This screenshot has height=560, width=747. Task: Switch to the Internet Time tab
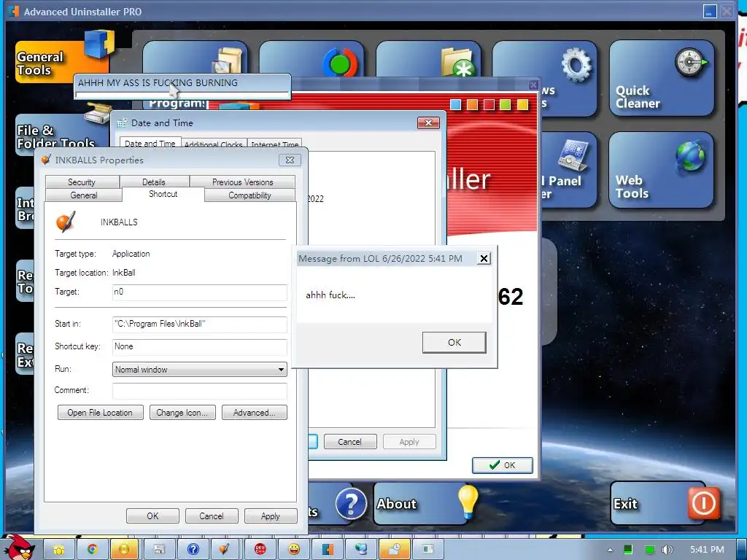click(x=274, y=144)
